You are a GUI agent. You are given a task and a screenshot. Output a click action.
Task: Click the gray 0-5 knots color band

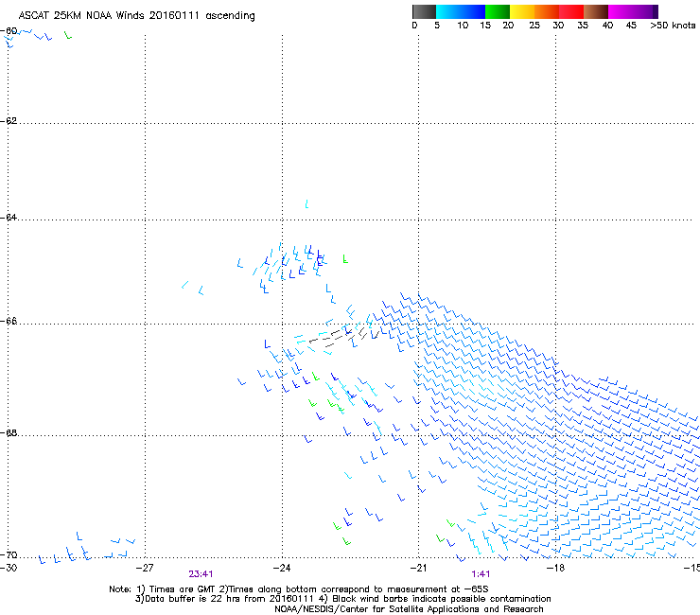(x=424, y=11)
